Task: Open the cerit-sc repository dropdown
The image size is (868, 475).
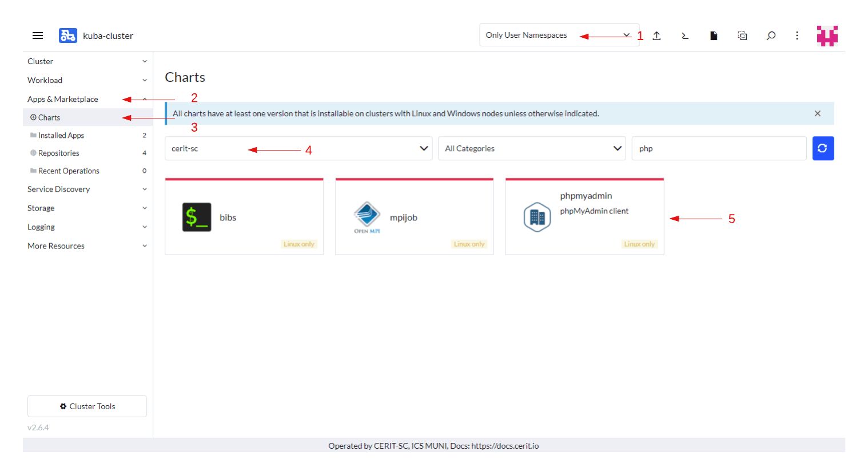Action: [298, 148]
